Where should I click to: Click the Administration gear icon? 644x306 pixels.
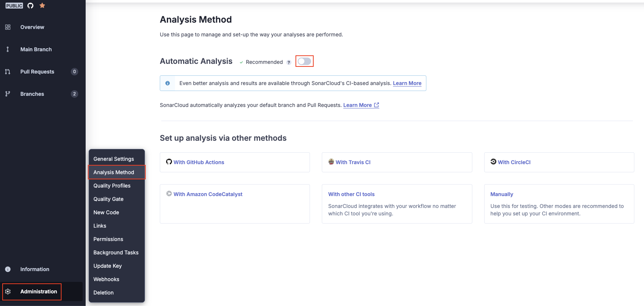(x=8, y=292)
